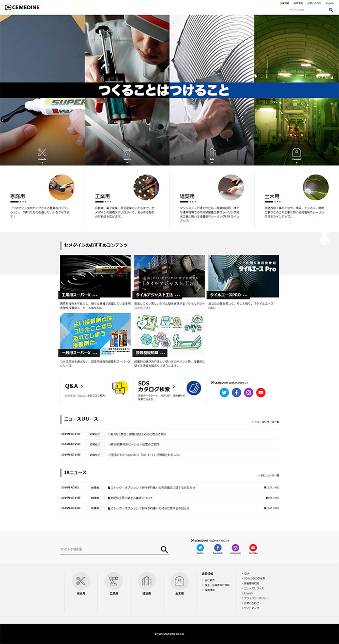The height and width of the screenshot is (644, 339).
Task: Click the down arrow under Build
Action: pos(212,163)
